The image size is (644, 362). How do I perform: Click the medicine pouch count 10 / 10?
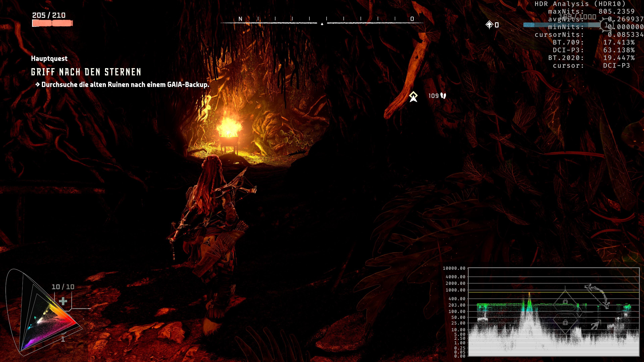coord(63,287)
